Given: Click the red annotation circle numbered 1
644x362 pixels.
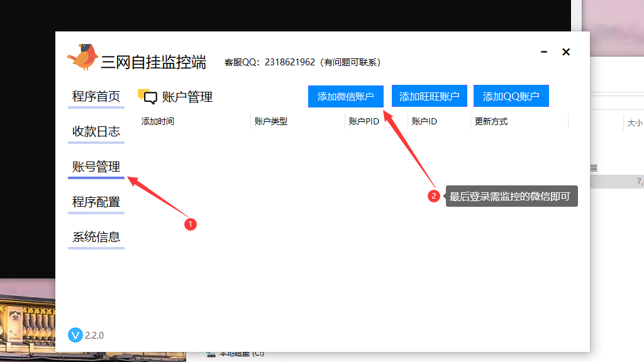Looking at the screenshot, I should (191, 224).
